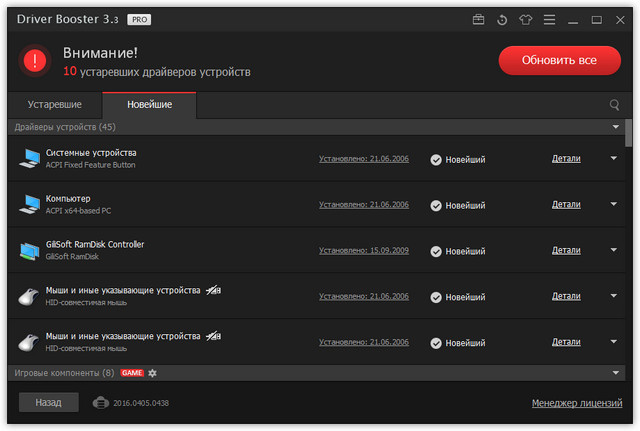Open the toolbox (briefcase) icon in title bar

(478, 19)
